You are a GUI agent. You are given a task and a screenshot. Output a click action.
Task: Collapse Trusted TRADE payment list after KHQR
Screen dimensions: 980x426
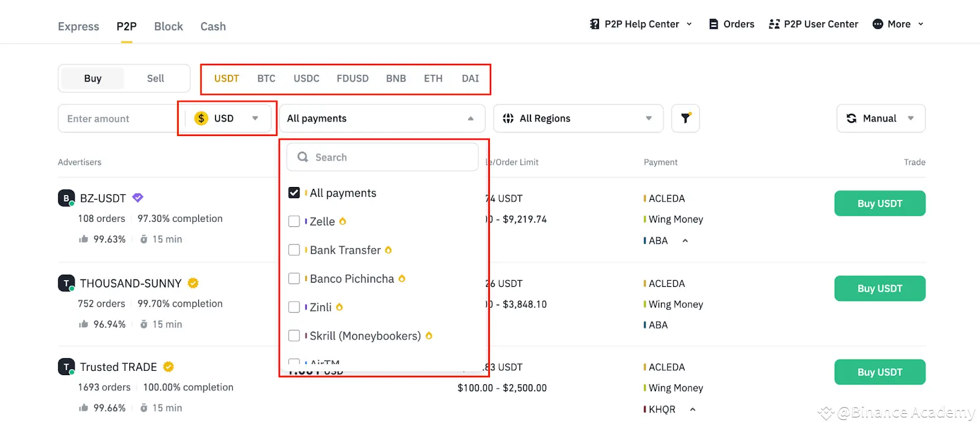tap(693, 409)
